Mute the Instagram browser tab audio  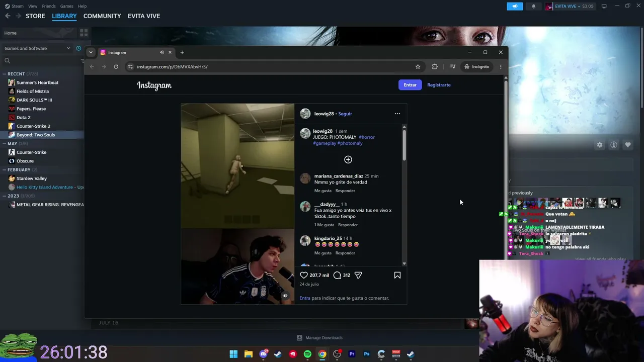[x=162, y=52]
